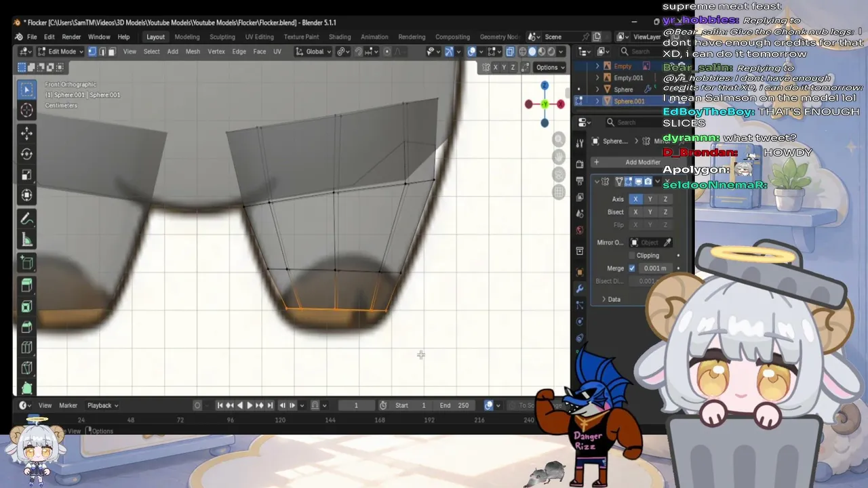Toggle mirror Axis Y button
This screenshot has width=868, height=488.
point(650,199)
